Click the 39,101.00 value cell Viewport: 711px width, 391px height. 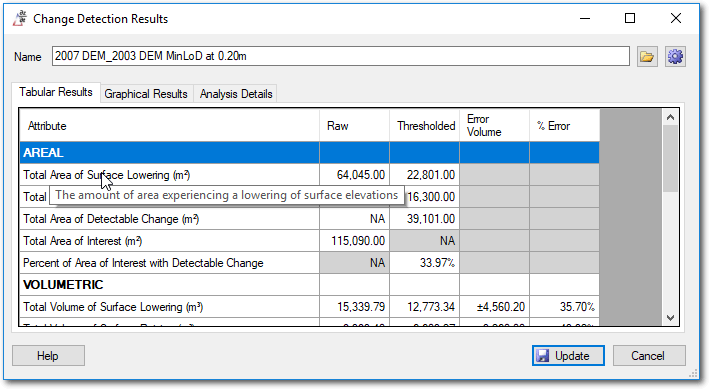pos(424,219)
